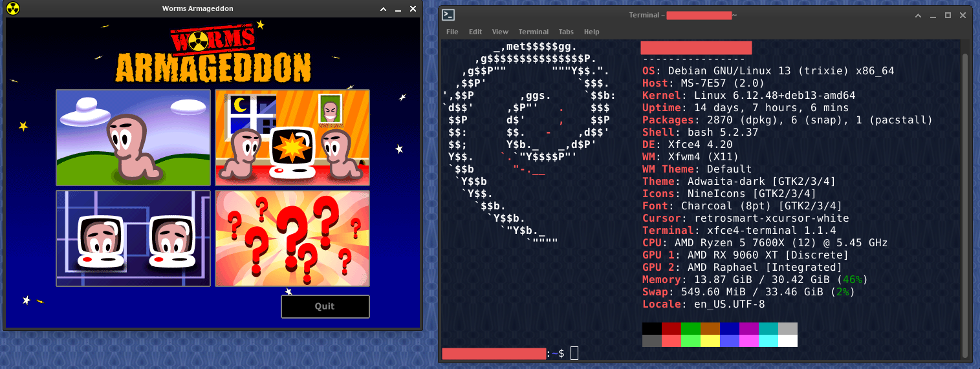Maximize the Terminal window
Image resolution: width=980 pixels, height=369 pixels.
point(948,15)
